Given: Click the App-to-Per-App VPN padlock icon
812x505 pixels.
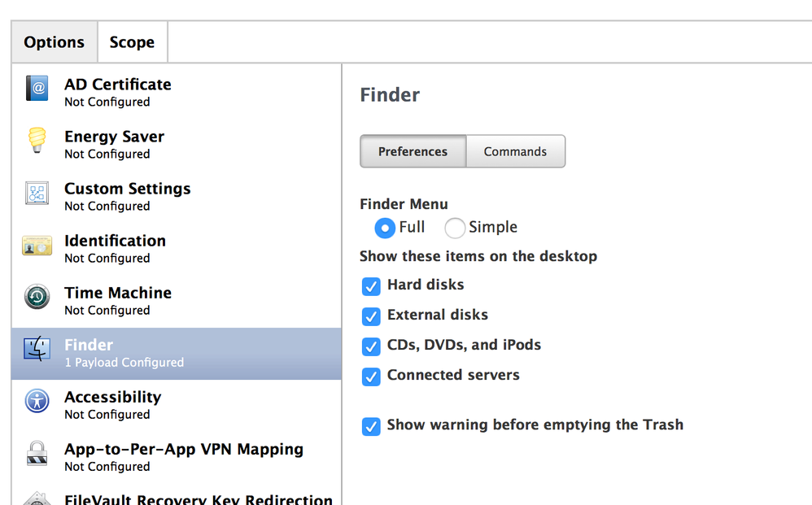Looking at the screenshot, I should click(x=37, y=453).
